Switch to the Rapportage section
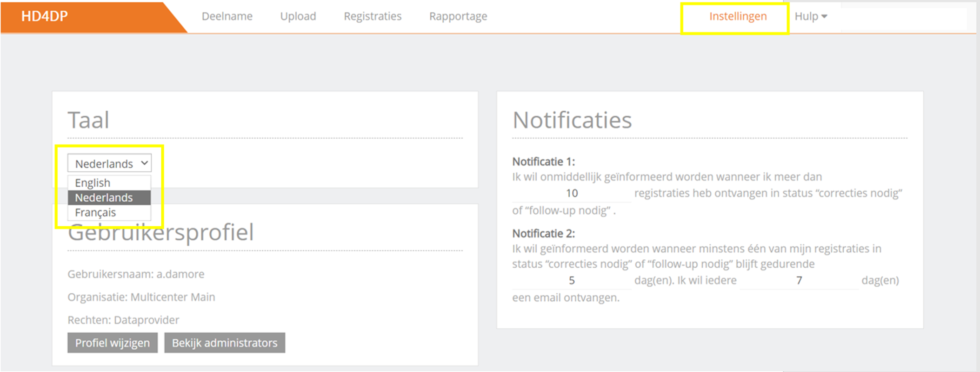This screenshot has width=980, height=372. [x=458, y=16]
